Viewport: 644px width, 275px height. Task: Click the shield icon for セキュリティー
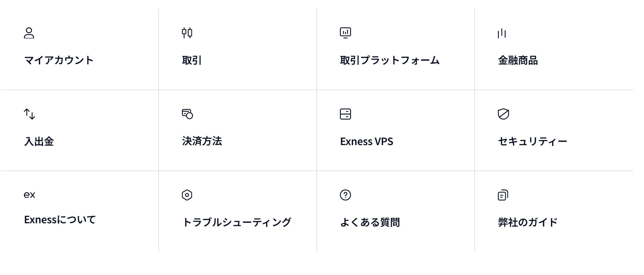point(503,114)
